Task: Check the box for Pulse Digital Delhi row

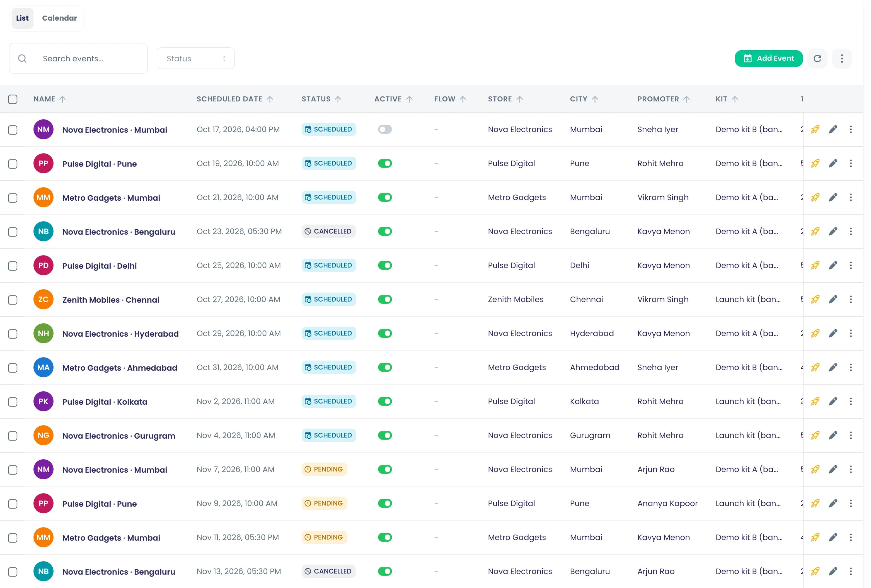Action: tap(13, 266)
